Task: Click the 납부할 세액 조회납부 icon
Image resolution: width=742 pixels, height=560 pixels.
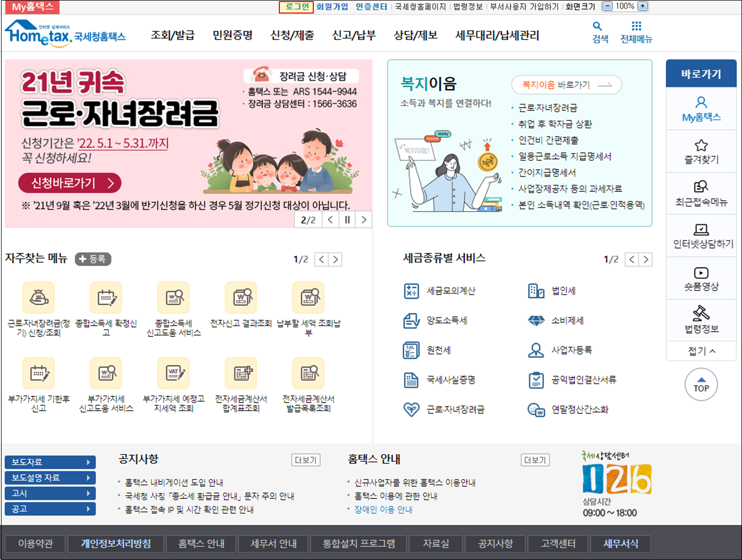Action: (x=309, y=298)
